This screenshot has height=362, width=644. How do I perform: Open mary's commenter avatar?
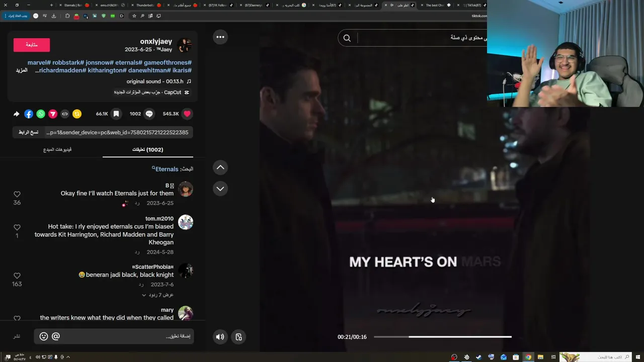pyautogui.click(x=186, y=313)
